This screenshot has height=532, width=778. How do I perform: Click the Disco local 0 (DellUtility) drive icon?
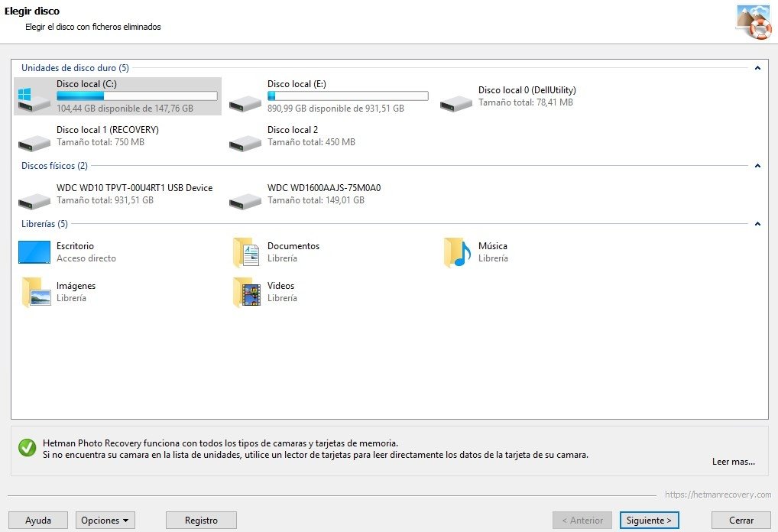coord(456,103)
